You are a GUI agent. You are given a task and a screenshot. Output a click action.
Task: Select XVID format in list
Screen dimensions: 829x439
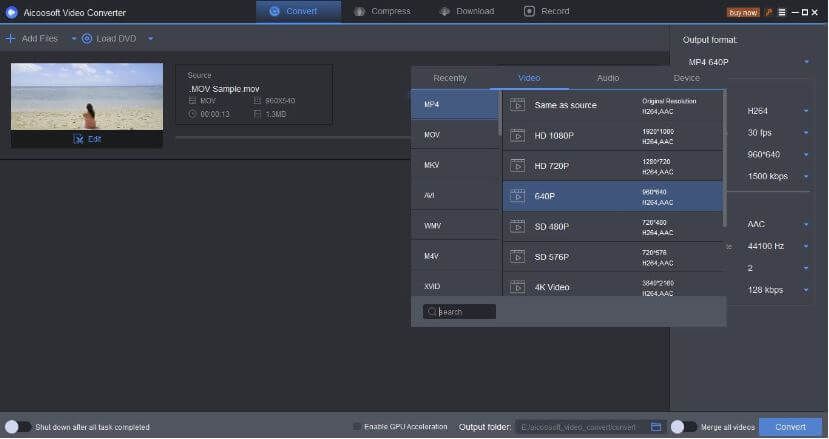click(455, 286)
